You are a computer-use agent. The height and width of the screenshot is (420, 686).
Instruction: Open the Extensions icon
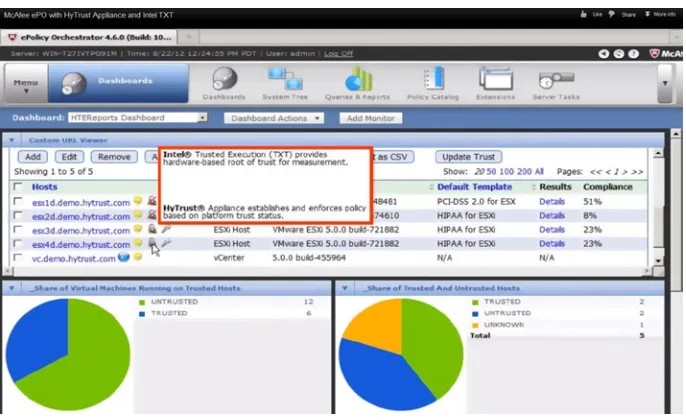495,79
